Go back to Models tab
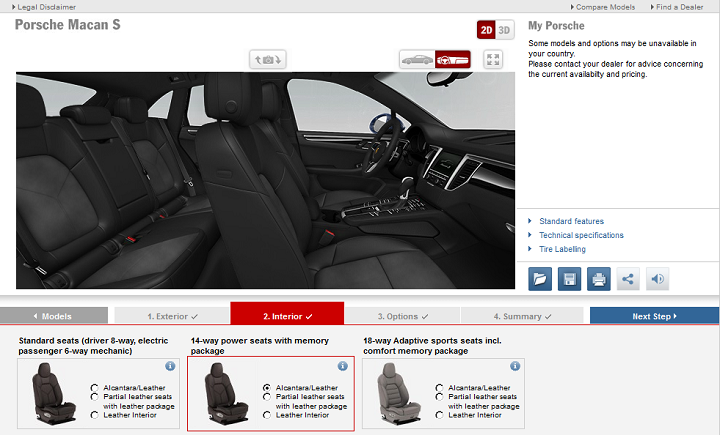 point(54,316)
